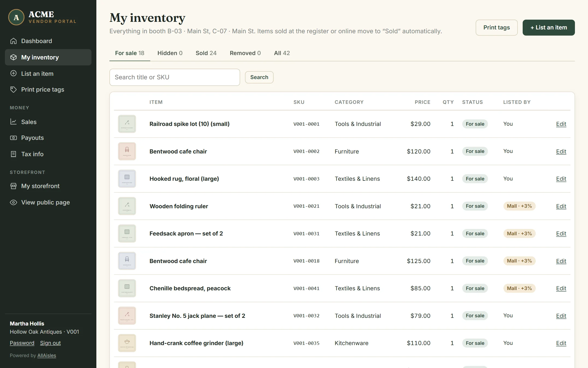Image resolution: width=588 pixels, height=368 pixels.
Task: Open Hooked rug floral thumbnail
Action: (x=127, y=179)
